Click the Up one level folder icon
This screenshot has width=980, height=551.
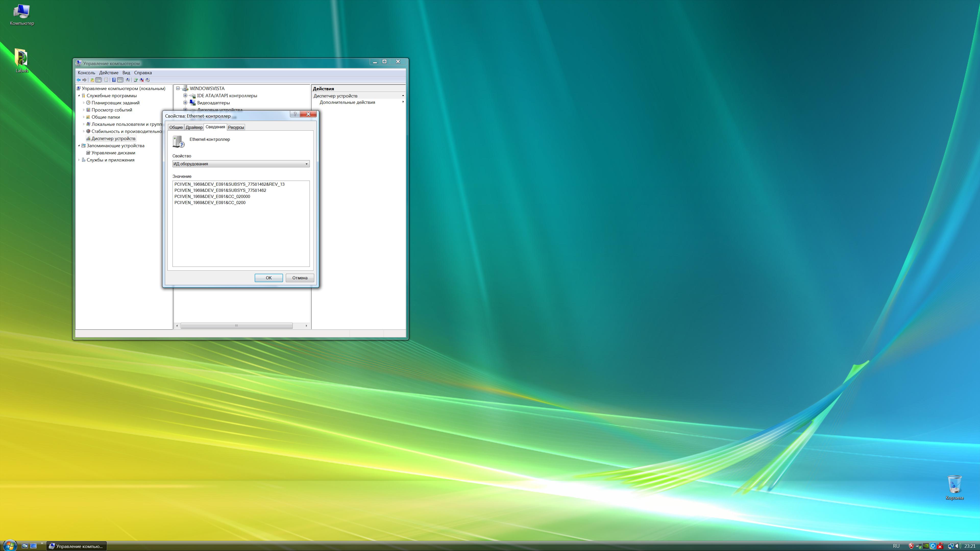tap(92, 80)
